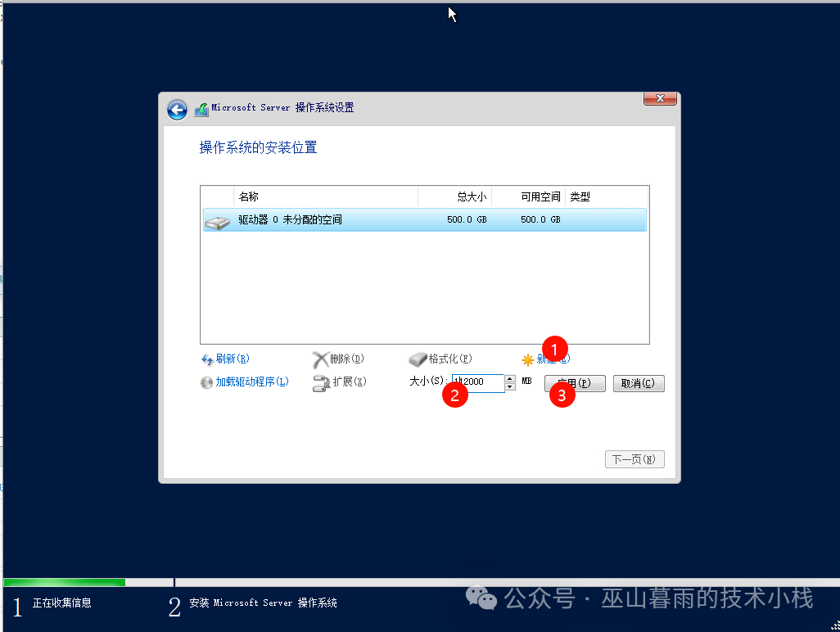The width and height of the screenshot is (840, 632).
Task: Click the extend (扩展) partition icon
Action: pos(321,383)
